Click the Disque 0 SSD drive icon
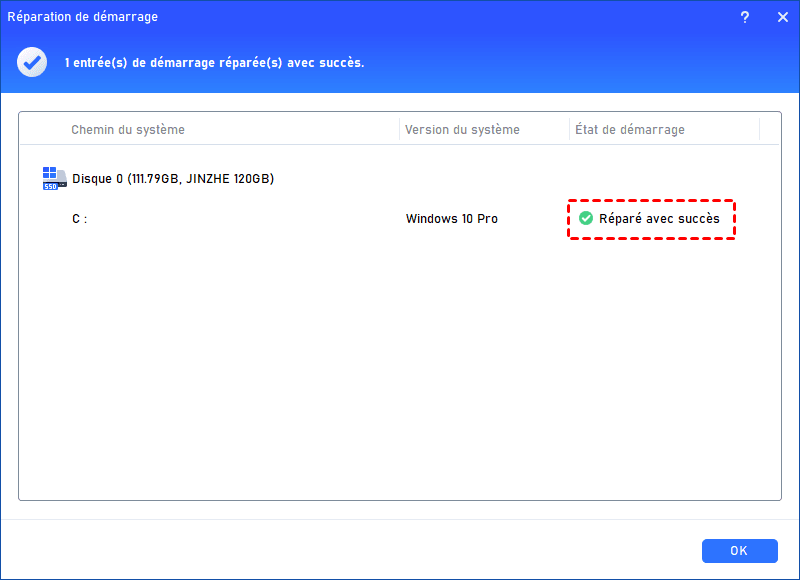The width and height of the screenshot is (800, 580). pyautogui.click(x=54, y=178)
